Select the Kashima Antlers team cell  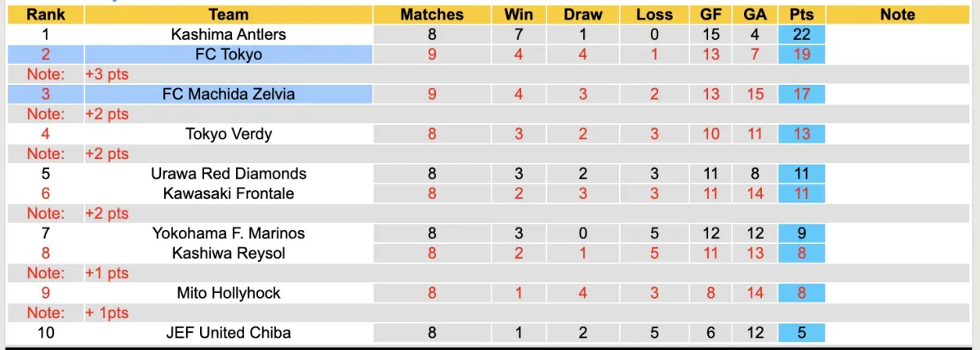coord(229,34)
